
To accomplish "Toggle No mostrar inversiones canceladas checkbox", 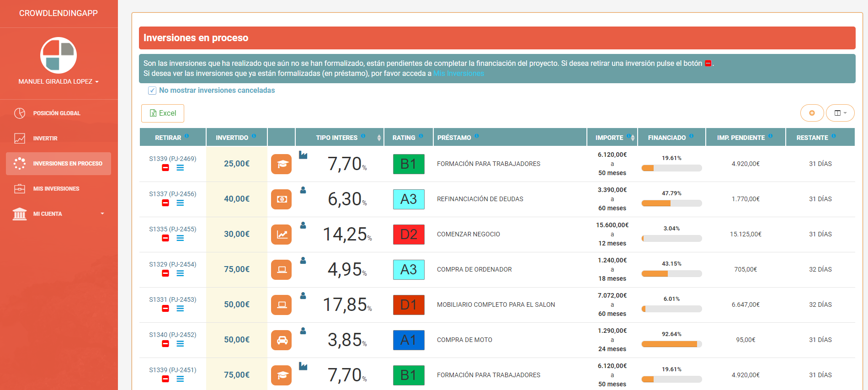I will tap(152, 91).
